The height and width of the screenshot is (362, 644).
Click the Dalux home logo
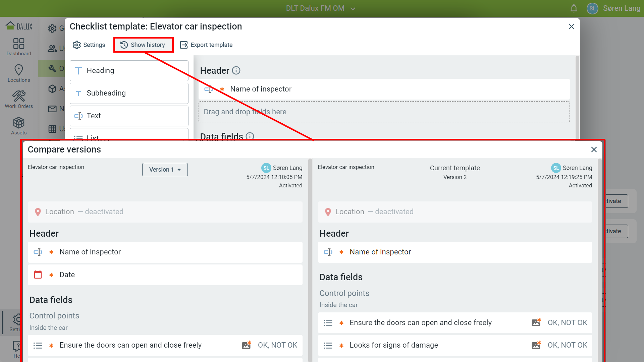point(19,26)
